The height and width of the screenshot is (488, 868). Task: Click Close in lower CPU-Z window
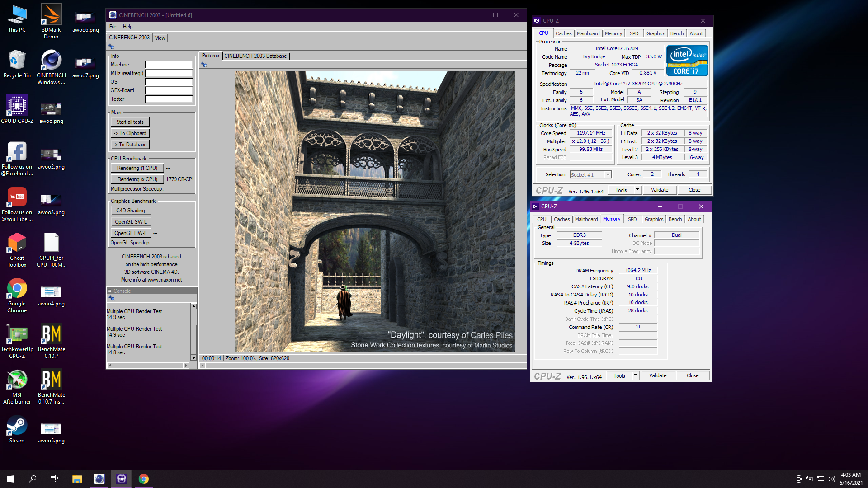coord(693,376)
